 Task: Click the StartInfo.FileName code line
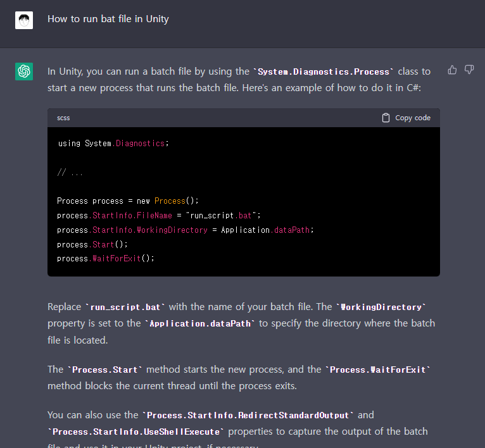159,216
